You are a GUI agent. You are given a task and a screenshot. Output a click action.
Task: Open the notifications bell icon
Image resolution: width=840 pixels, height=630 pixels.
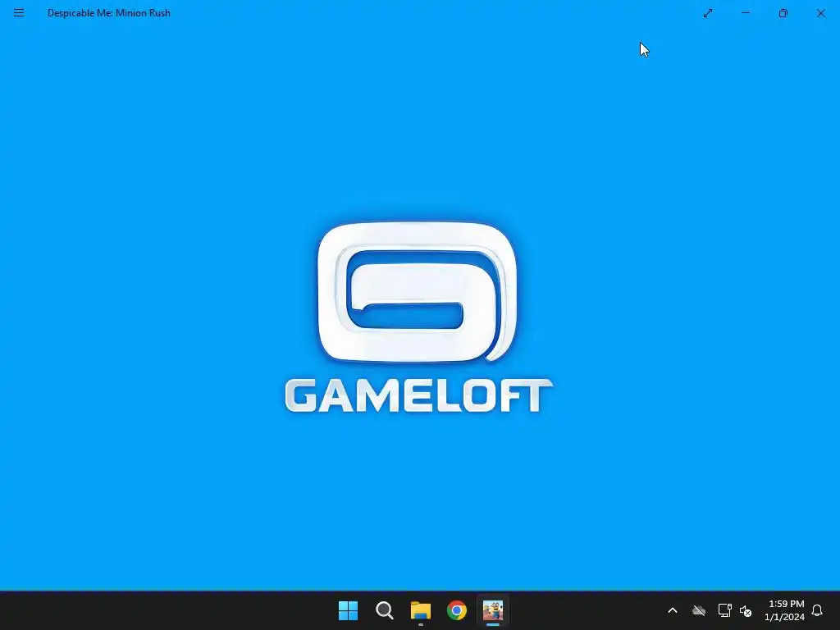(x=817, y=610)
